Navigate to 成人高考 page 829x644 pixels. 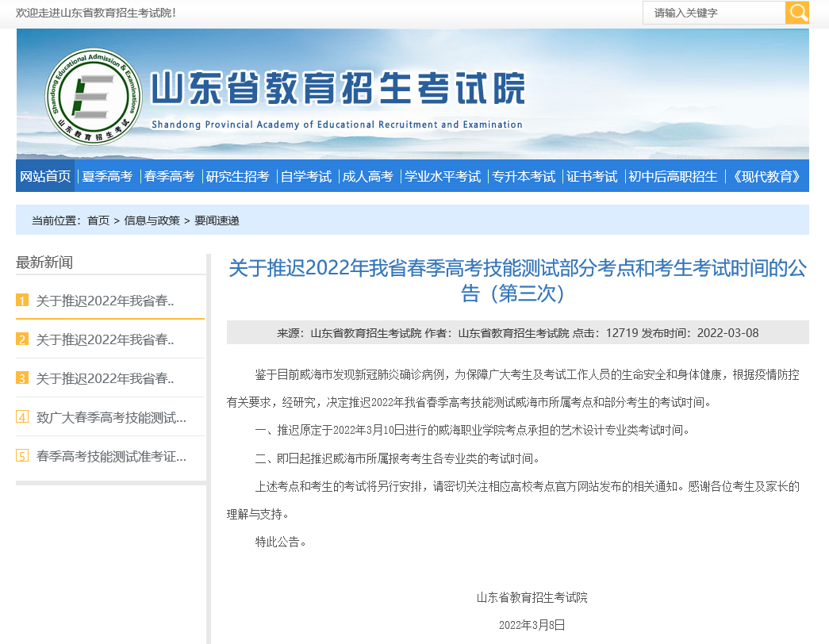(x=367, y=176)
